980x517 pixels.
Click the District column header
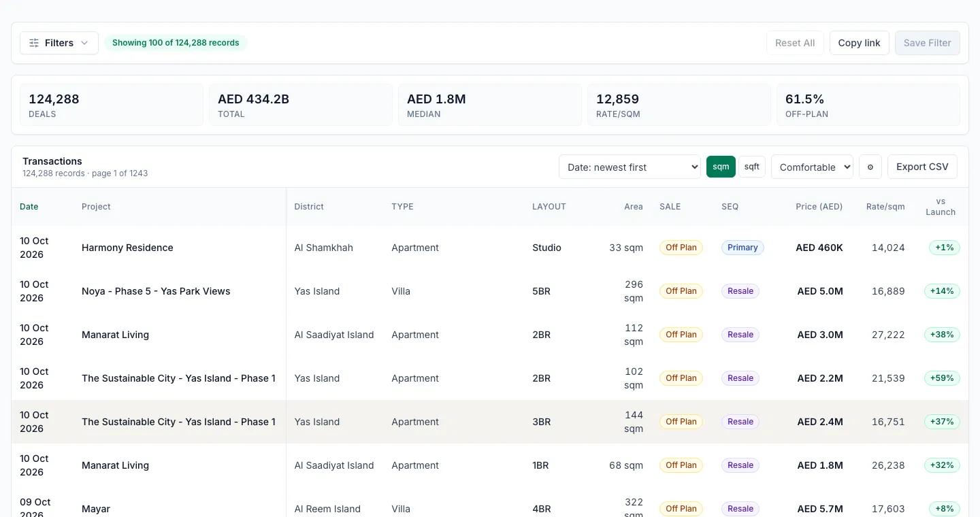pos(309,207)
